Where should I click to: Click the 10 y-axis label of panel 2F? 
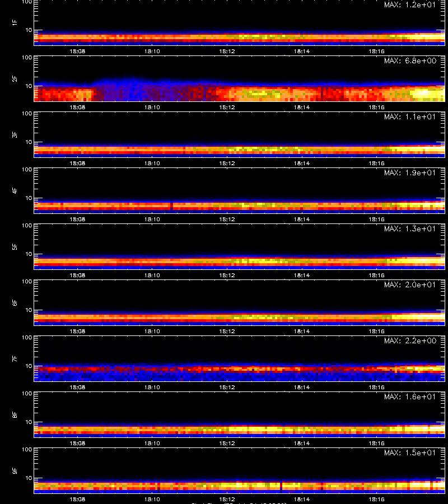[x=29, y=86]
